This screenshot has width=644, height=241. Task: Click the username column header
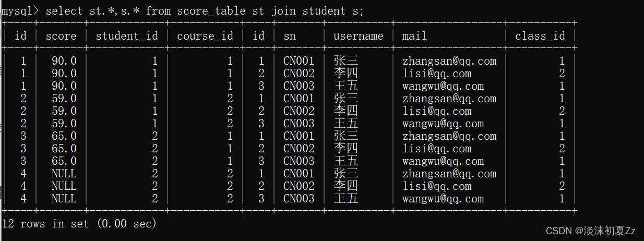tap(359, 36)
